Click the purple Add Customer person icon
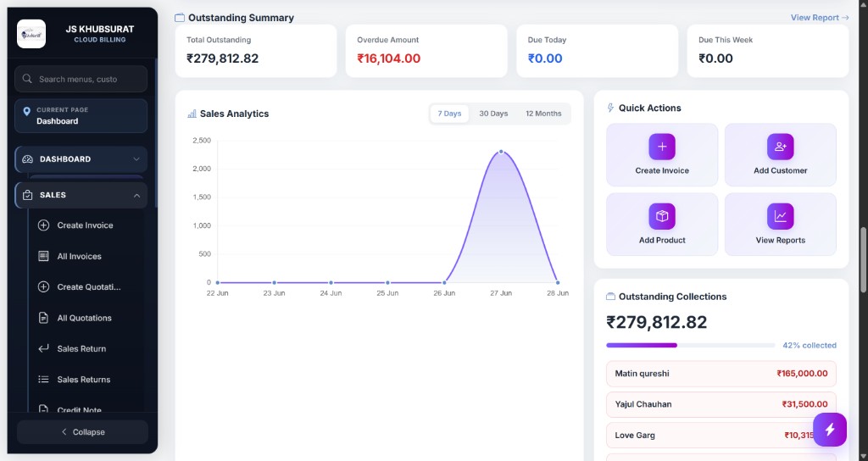The height and width of the screenshot is (461, 868). (781, 147)
